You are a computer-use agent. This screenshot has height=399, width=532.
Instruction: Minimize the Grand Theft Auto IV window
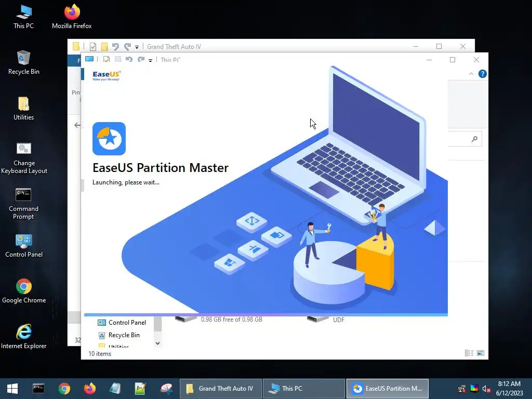click(x=415, y=46)
